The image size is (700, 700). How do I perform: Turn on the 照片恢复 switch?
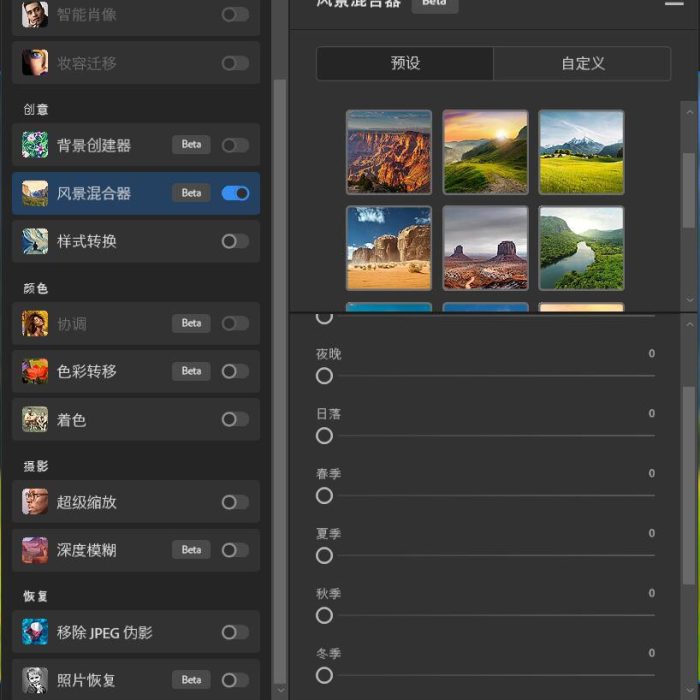235,680
